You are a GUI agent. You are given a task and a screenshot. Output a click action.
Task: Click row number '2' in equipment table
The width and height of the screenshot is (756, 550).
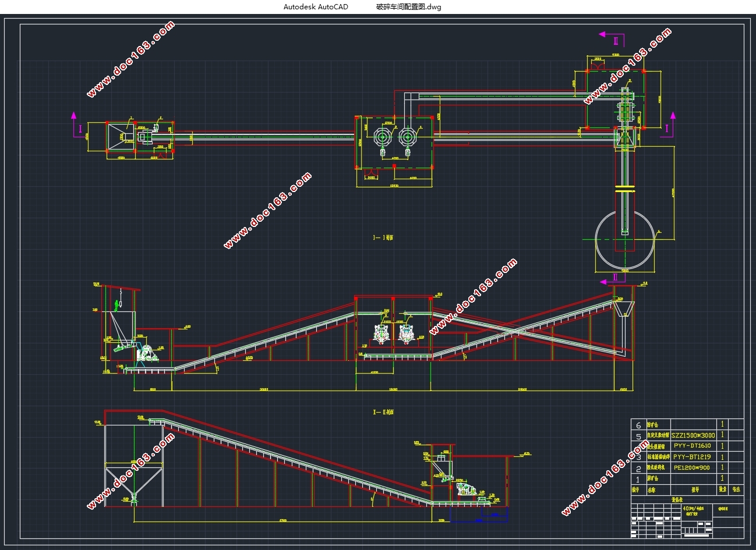(638, 469)
